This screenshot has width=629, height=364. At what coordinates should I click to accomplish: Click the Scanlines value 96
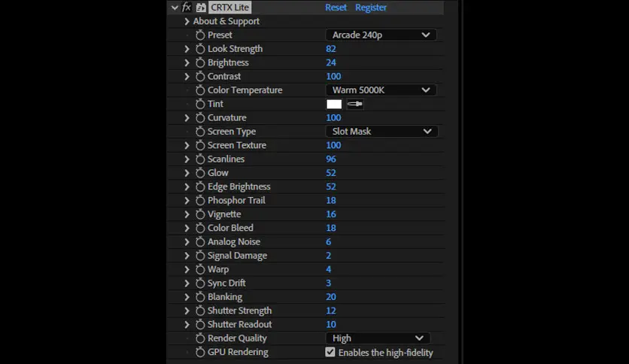tap(331, 159)
